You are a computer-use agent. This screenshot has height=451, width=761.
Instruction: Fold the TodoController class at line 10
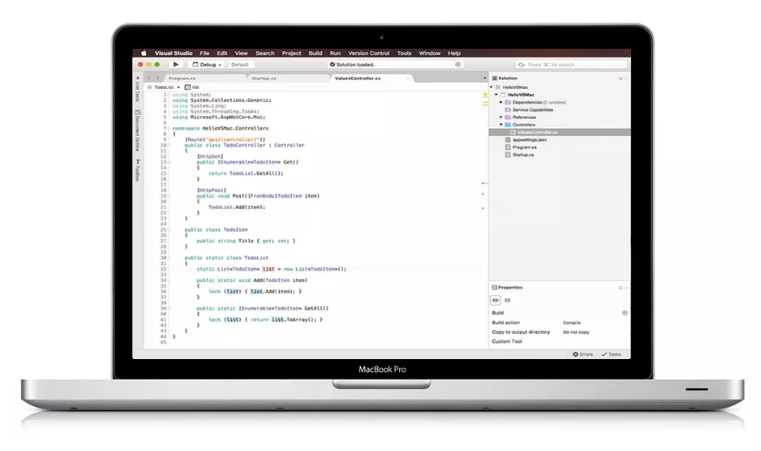click(x=169, y=145)
